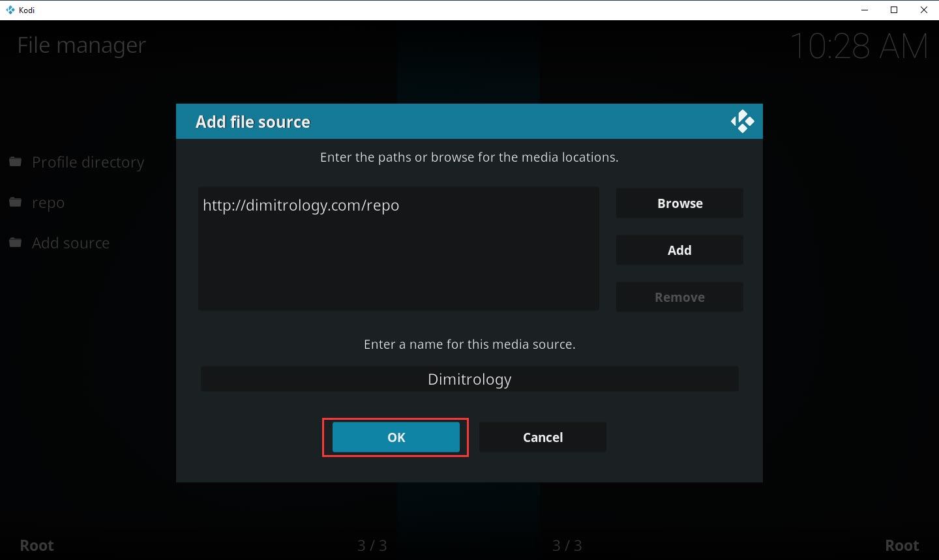939x560 pixels.
Task: Click the File manager heading
Action: (x=80, y=44)
